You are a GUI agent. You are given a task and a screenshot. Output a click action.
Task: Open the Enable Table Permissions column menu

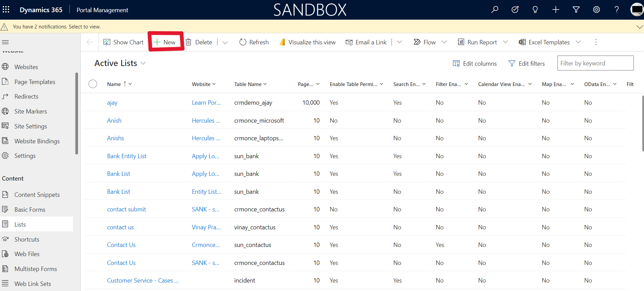click(356, 84)
